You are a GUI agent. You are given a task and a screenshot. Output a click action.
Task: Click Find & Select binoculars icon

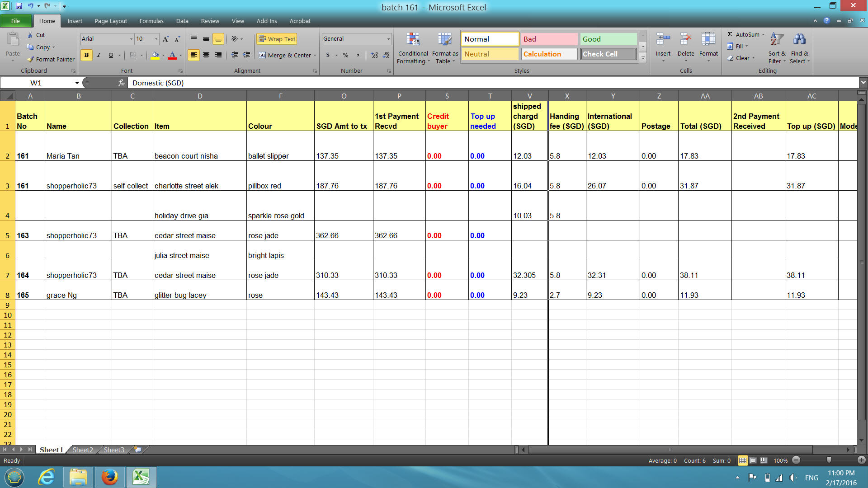pos(799,39)
